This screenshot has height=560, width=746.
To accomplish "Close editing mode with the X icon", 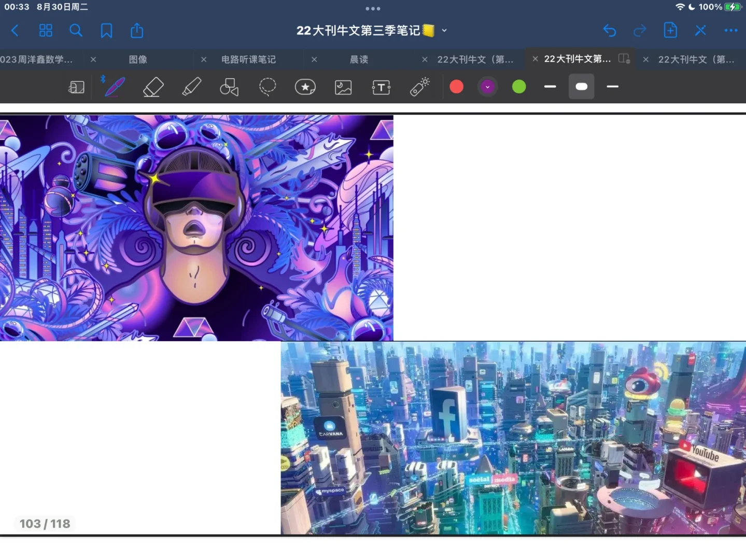I will tap(700, 31).
